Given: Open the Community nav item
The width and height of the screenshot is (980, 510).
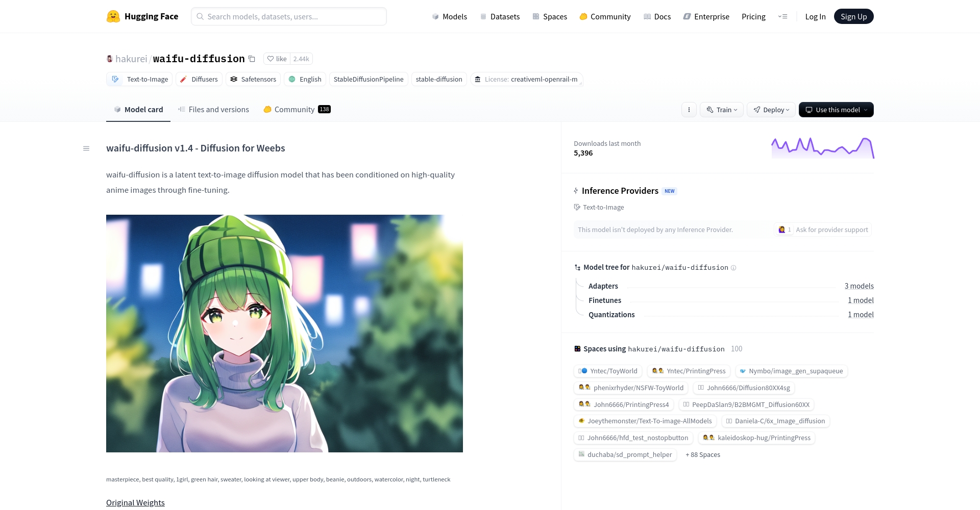Looking at the screenshot, I should [605, 16].
